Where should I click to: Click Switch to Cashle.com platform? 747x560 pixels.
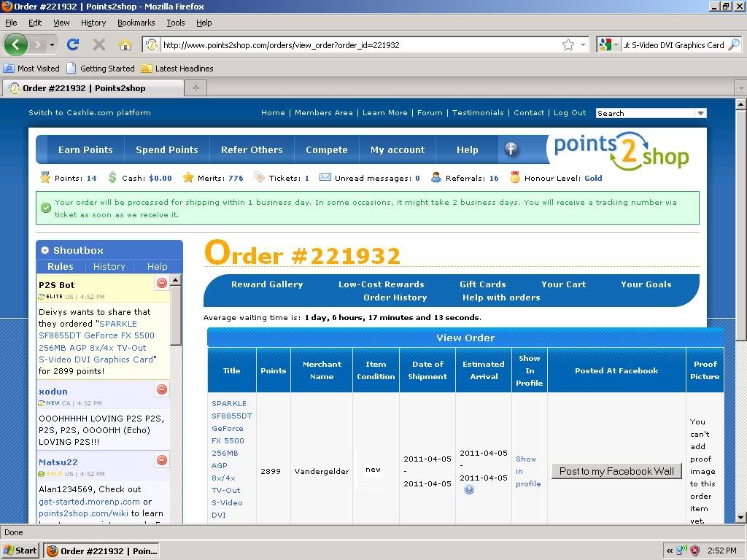coord(90,113)
